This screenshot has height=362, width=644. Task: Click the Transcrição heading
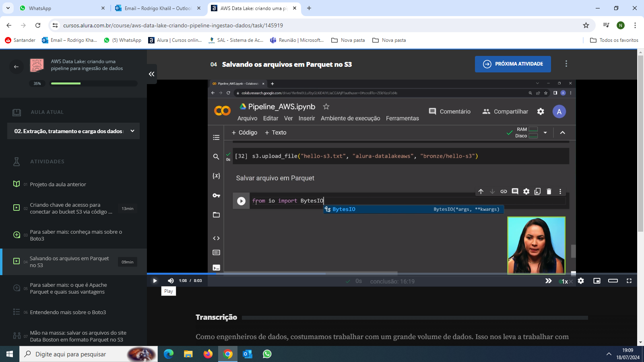pyautogui.click(x=216, y=317)
